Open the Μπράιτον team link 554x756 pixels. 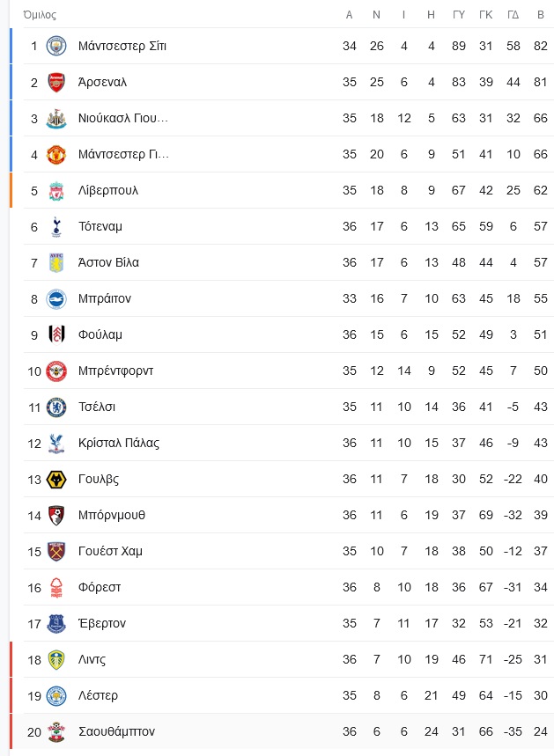point(105,298)
